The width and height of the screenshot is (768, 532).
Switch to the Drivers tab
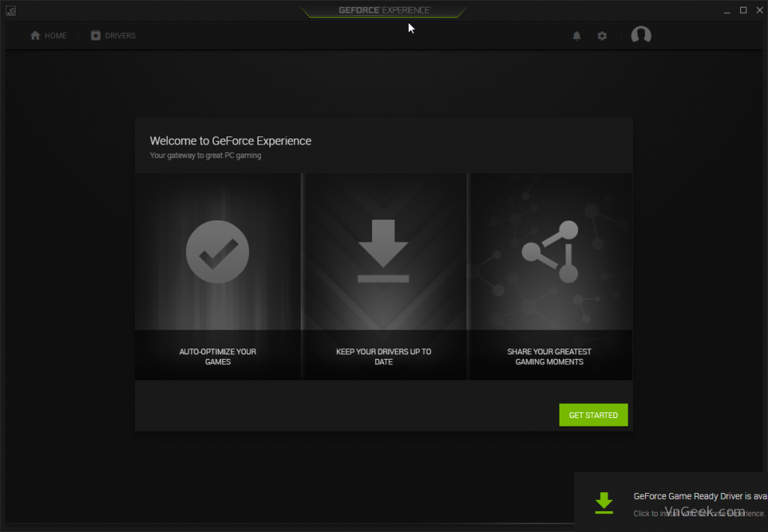coord(113,36)
